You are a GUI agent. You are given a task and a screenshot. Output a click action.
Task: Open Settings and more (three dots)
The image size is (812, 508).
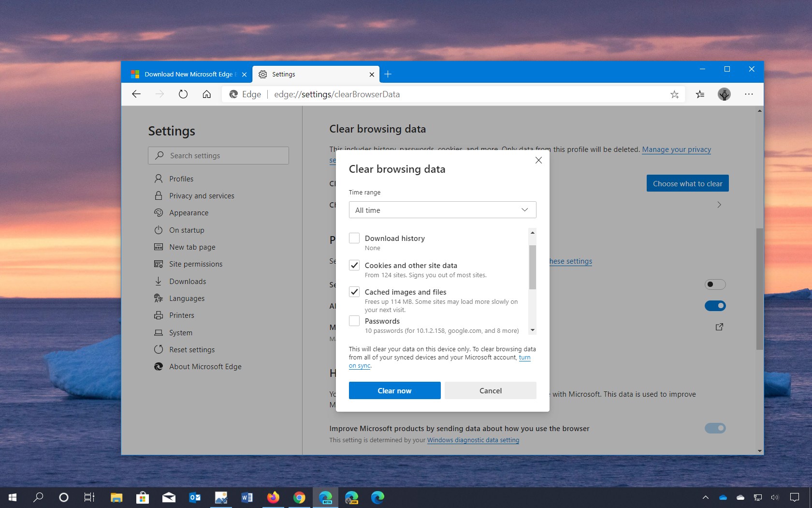(749, 94)
